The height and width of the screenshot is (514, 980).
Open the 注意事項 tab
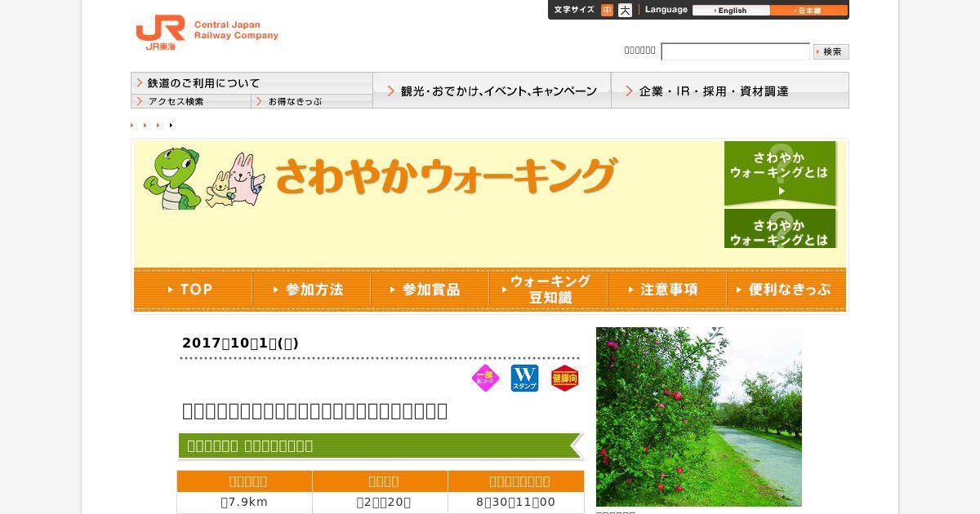tap(666, 290)
